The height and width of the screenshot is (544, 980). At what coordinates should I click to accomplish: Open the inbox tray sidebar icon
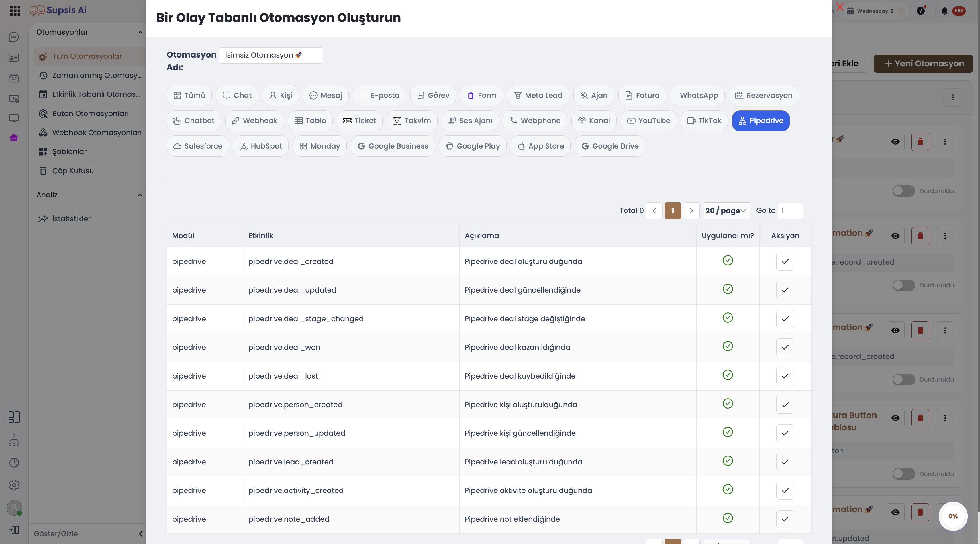[x=14, y=78]
